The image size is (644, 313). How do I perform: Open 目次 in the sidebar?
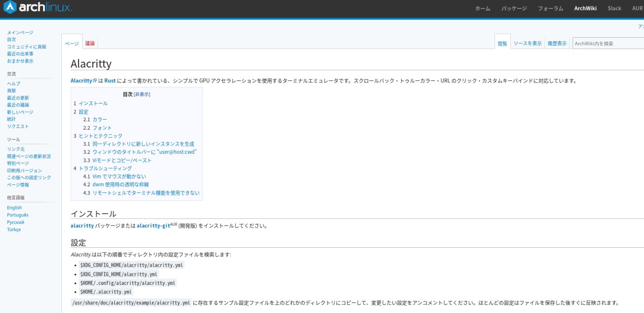coord(12,39)
